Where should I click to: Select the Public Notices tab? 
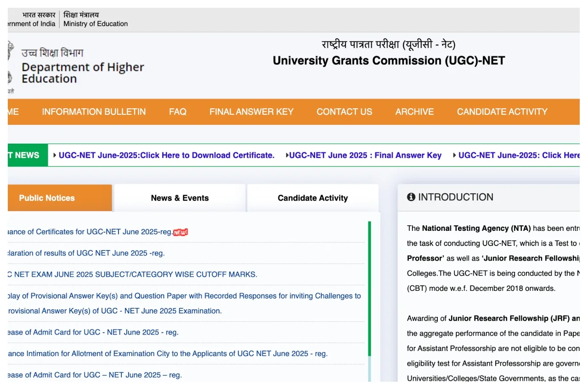(47, 198)
